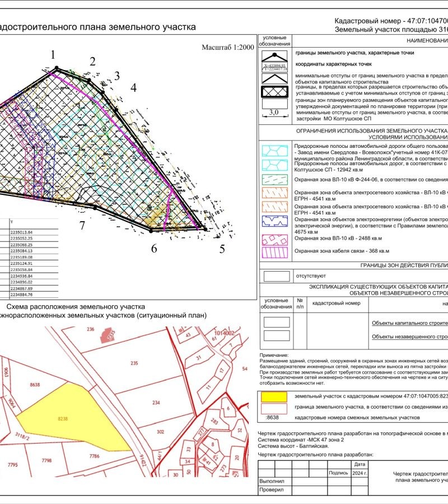This screenshot has width=448, height=504.
Task: Click the coordinate value 2234884.76
Action: pyautogui.click(x=21, y=295)
